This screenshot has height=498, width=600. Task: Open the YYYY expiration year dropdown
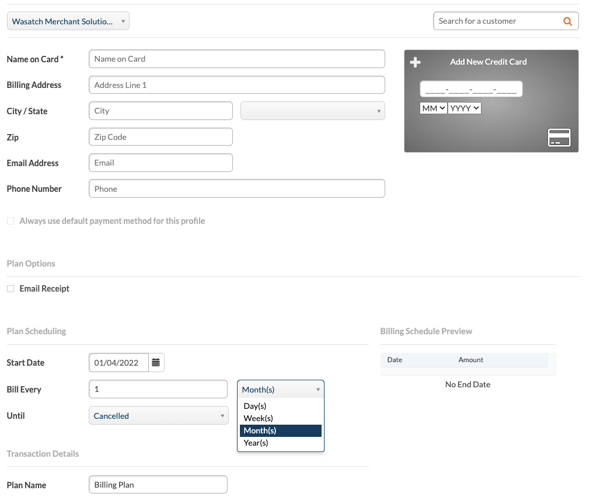coord(465,108)
